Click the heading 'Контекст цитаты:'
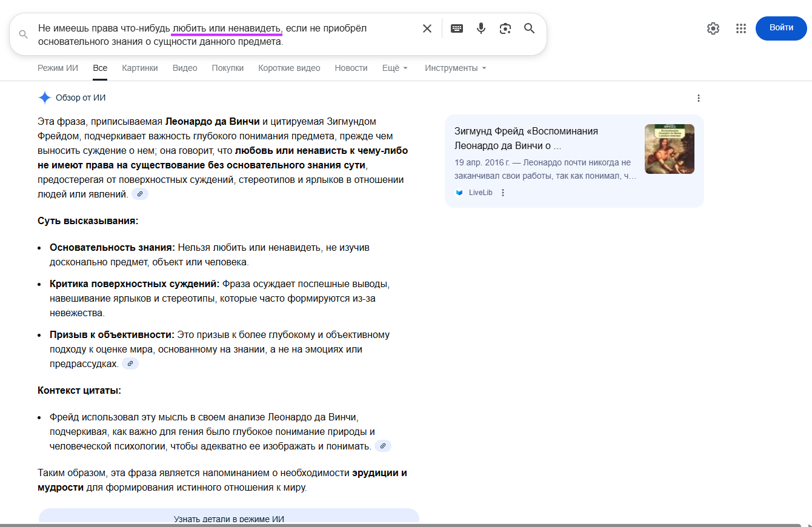This screenshot has height=527, width=812. click(x=79, y=390)
